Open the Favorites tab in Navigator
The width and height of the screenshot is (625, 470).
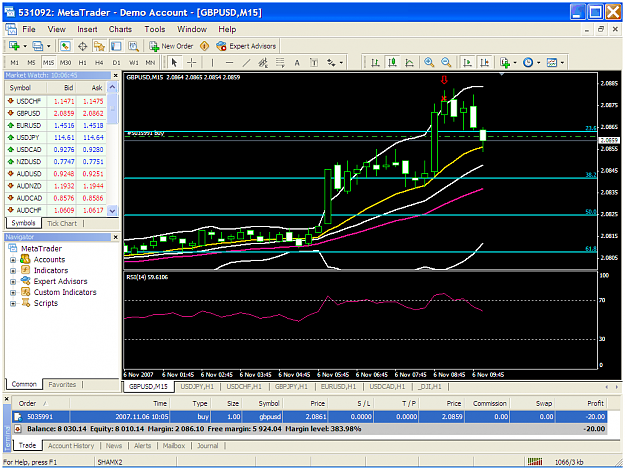click(x=62, y=385)
